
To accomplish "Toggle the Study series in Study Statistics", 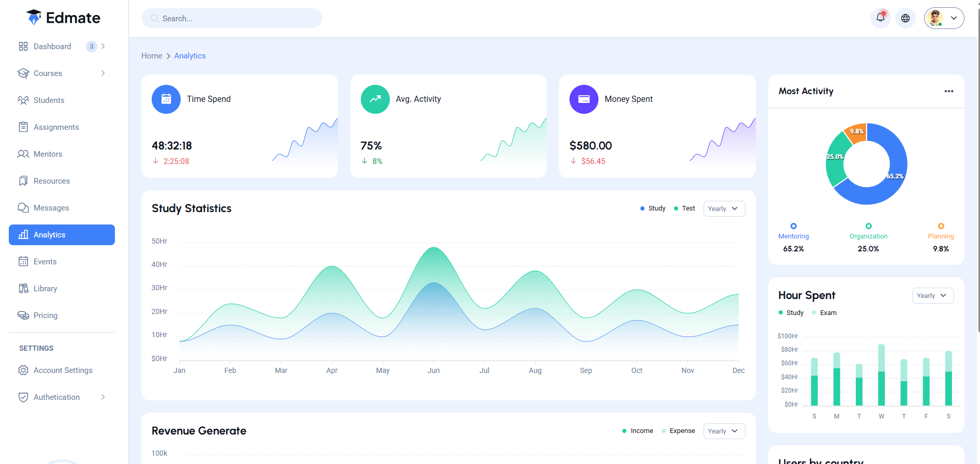I will 653,208.
